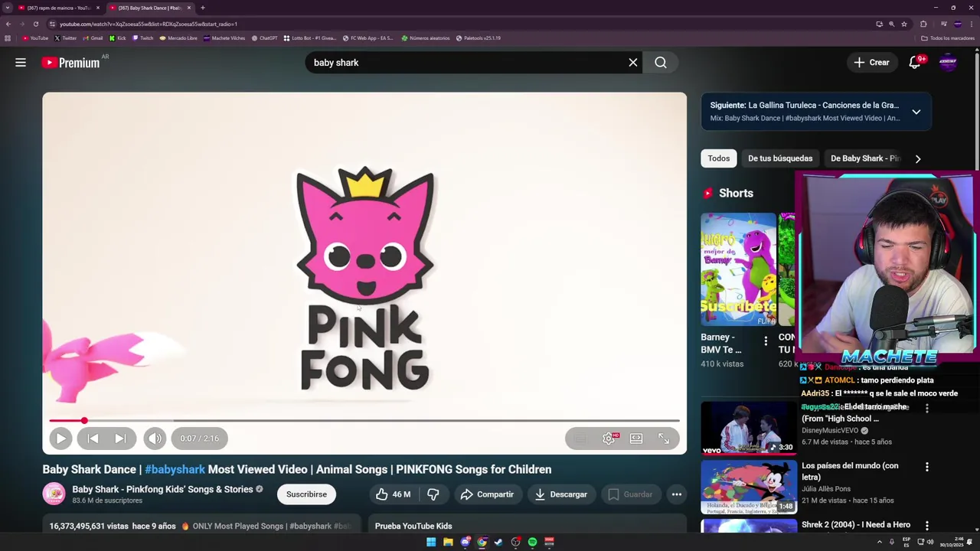This screenshot has height=551, width=980.
Task: Open the YouTube hamburger guide menu
Action: pos(21,63)
